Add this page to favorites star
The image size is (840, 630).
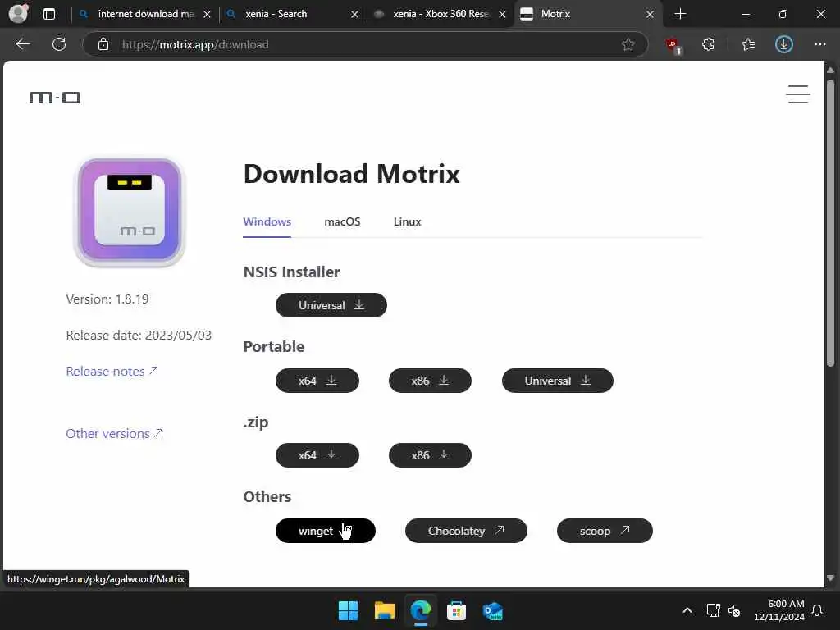click(x=628, y=44)
